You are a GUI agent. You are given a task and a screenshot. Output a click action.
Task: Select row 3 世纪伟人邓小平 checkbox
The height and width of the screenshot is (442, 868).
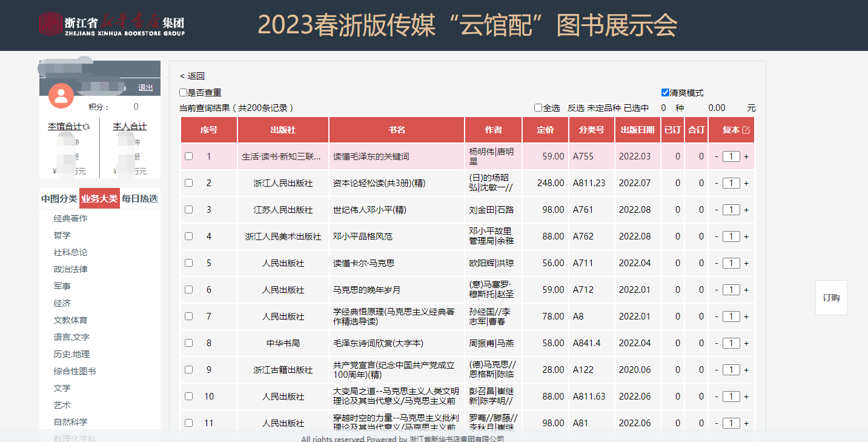(189, 210)
